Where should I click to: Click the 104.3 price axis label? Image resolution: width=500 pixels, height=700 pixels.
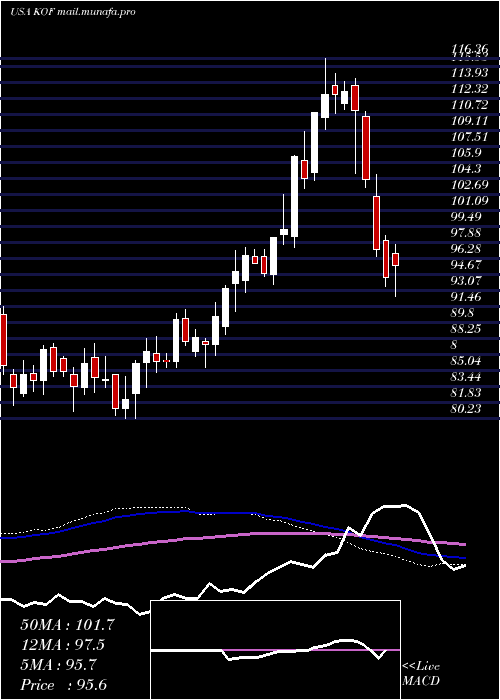[x=466, y=169]
